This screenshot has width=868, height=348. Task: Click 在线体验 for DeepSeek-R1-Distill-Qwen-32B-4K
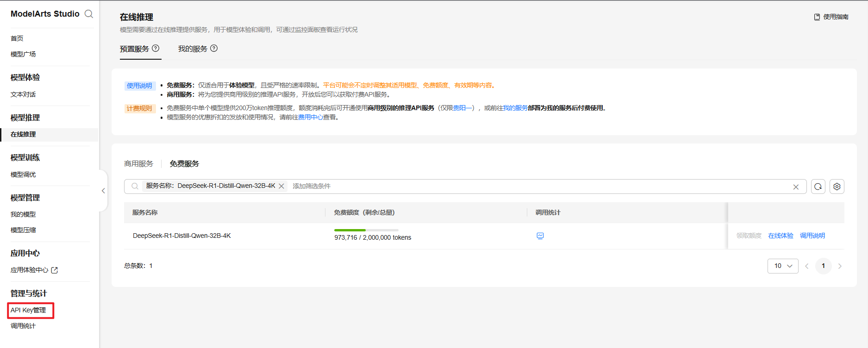(781, 236)
